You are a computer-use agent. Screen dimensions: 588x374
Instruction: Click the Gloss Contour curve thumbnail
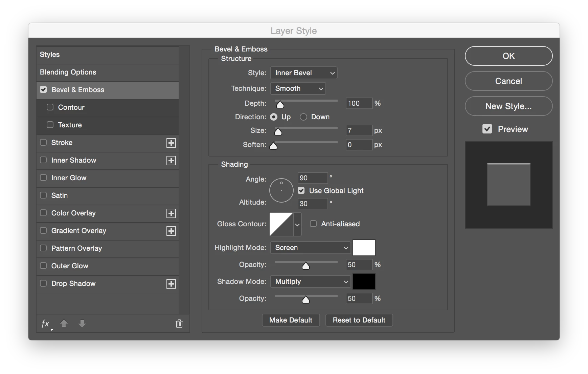tap(281, 224)
